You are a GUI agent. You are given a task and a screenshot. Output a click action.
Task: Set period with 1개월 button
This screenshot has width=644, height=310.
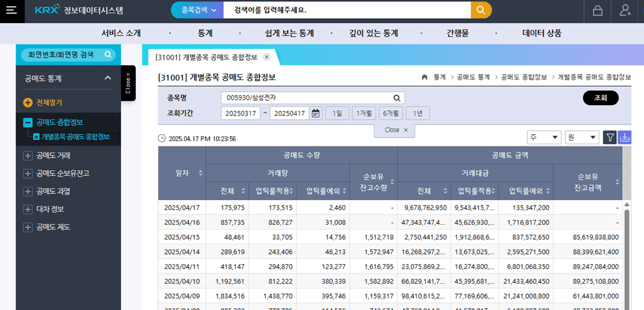click(x=364, y=113)
